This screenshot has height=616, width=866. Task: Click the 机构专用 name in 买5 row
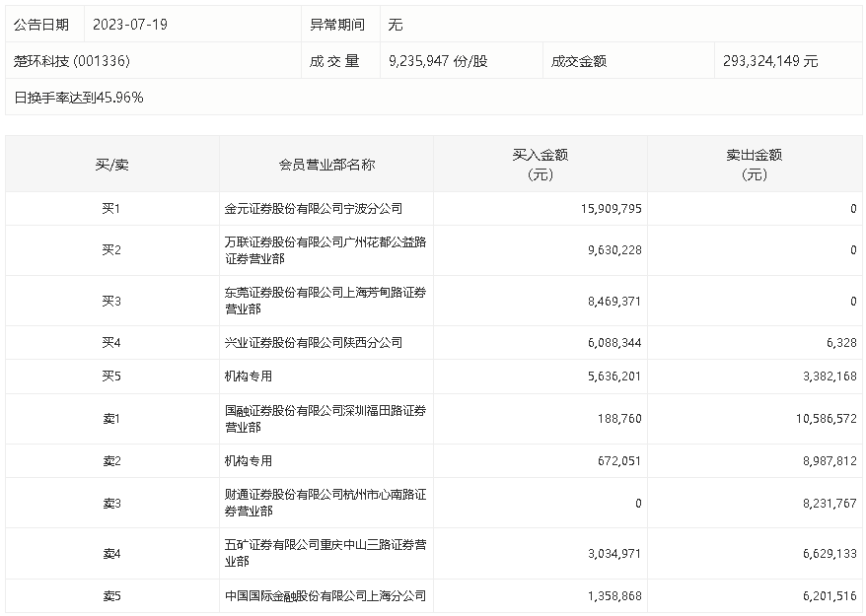pyautogui.click(x=249, y=376)
